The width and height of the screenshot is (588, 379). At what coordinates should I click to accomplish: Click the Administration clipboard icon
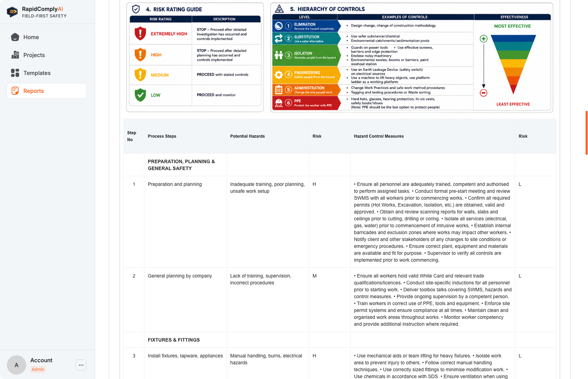pos(279,90)
